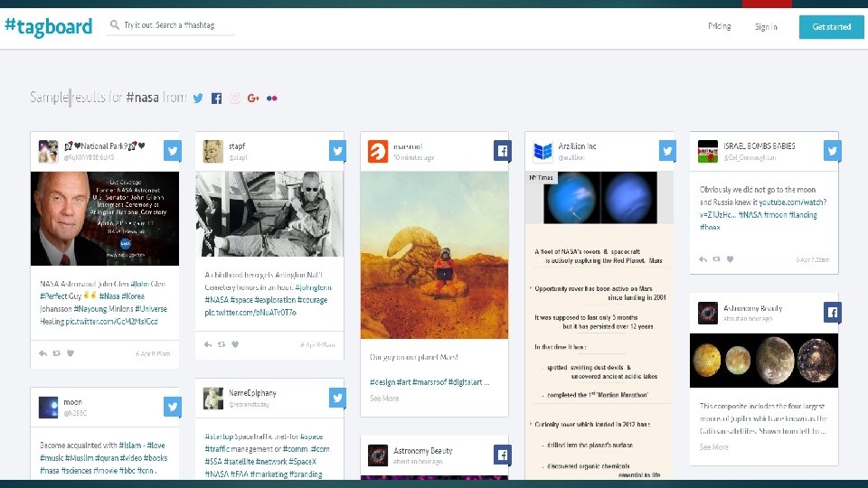Open the NY Times blue planets image

tap(599, 198)
